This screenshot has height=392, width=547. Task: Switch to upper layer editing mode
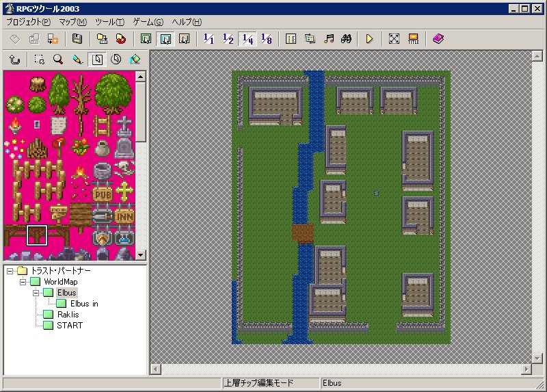tap(165, 39)
